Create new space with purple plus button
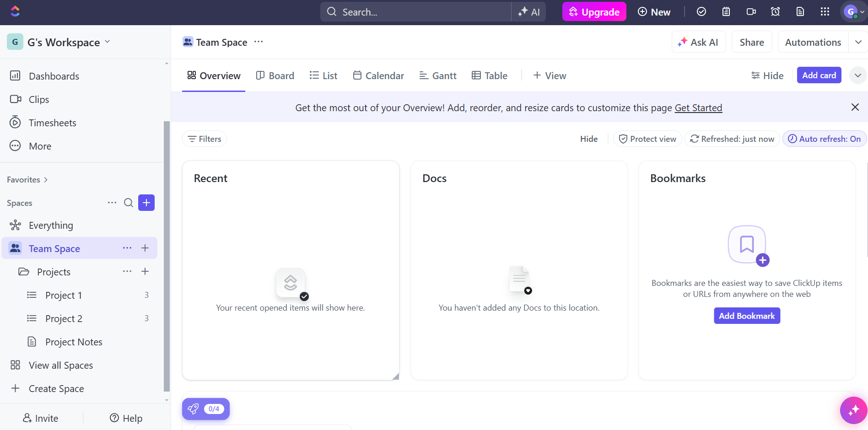This screenshot has height=430, width=868. 146,203
